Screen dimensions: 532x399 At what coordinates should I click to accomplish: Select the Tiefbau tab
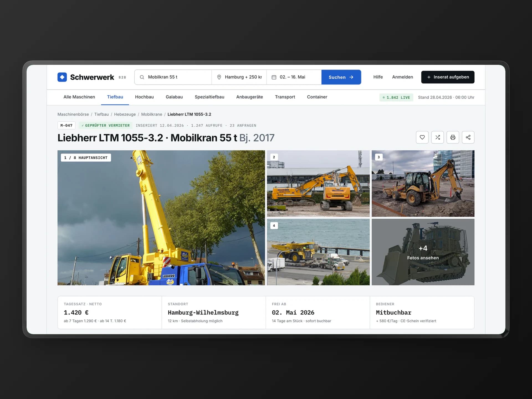(115, 97)
